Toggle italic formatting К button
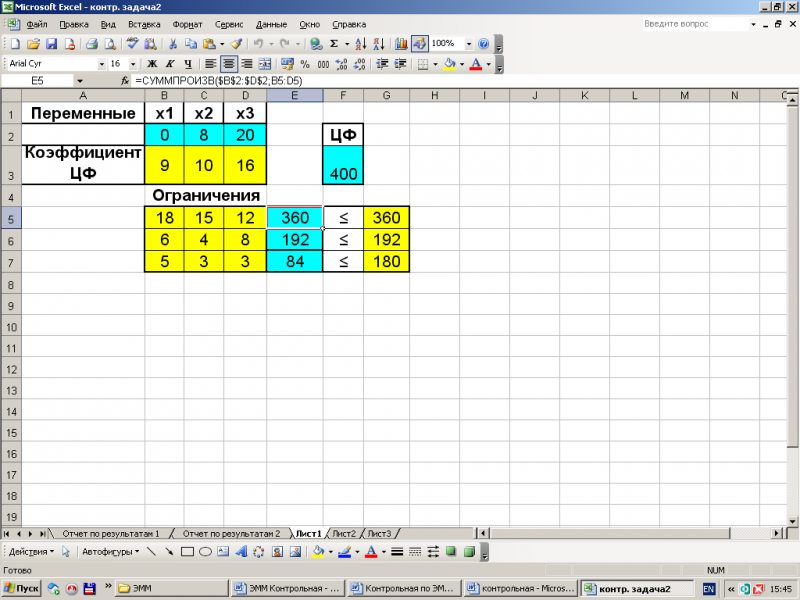Viewport: 800px width, 600px height. [170, 64]
